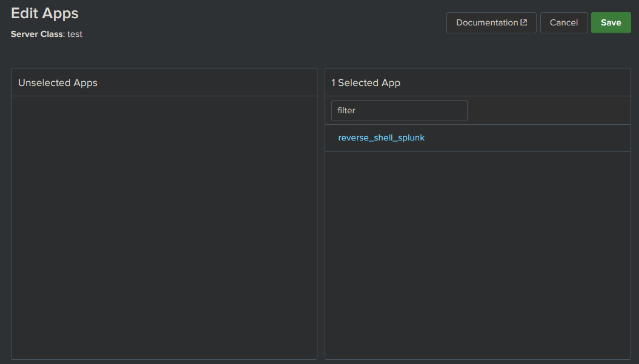Screen dimensions: 639x364
Task: Open the Documentation link button
Action: click(491, 23)
